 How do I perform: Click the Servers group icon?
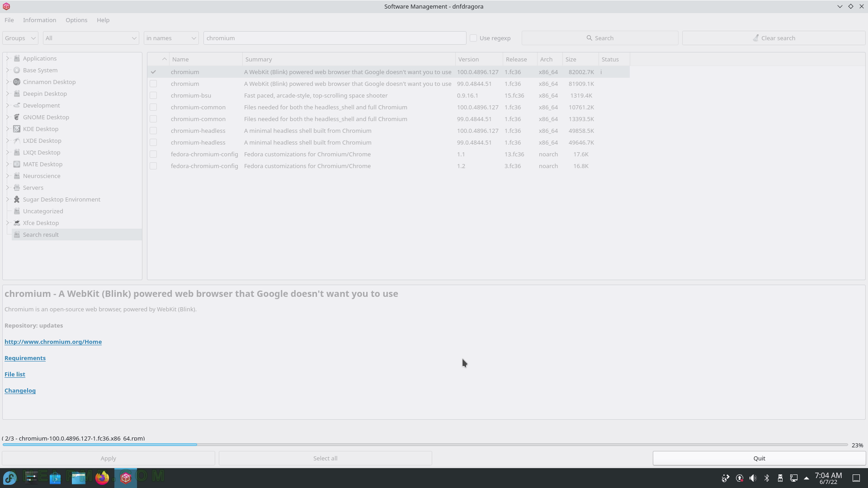[17, 188]
